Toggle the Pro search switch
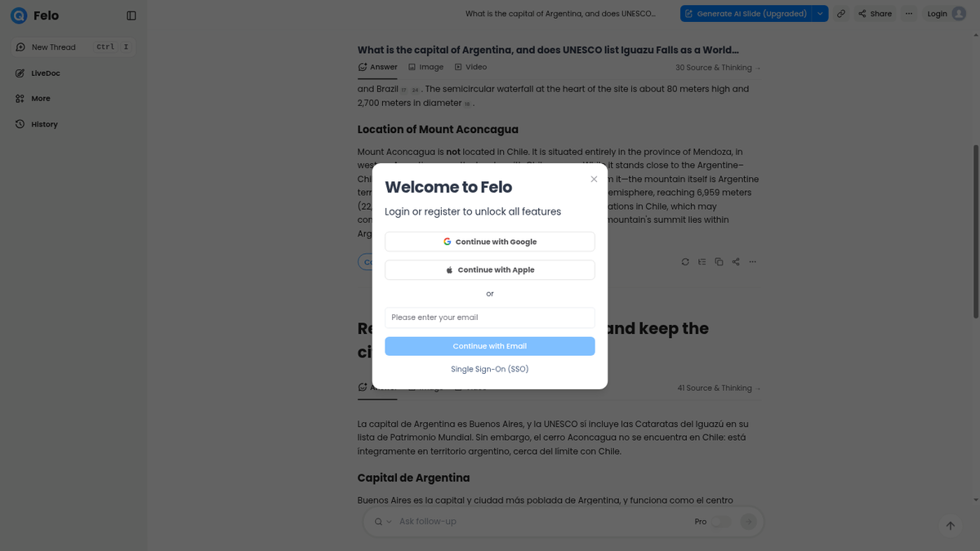 pyautogui.click(x=721, y=522)
